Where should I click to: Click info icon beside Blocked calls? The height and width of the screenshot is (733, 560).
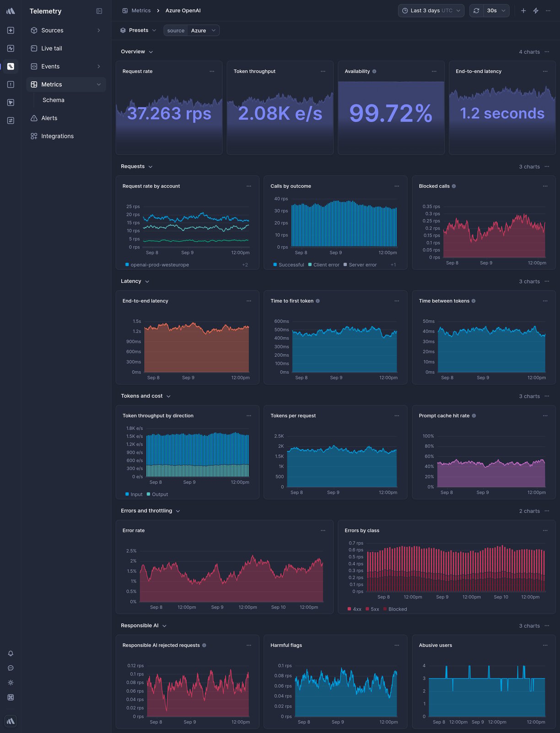pyautogui.click(x=454, y=186)
